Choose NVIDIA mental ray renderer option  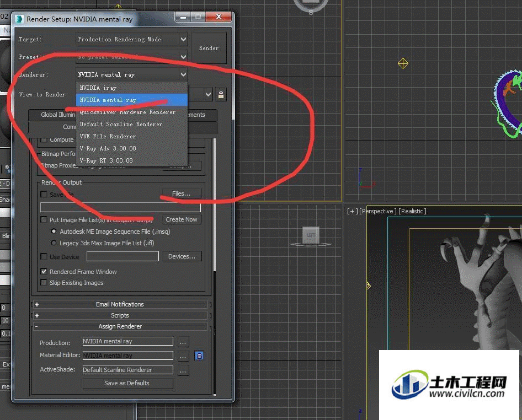131,100
